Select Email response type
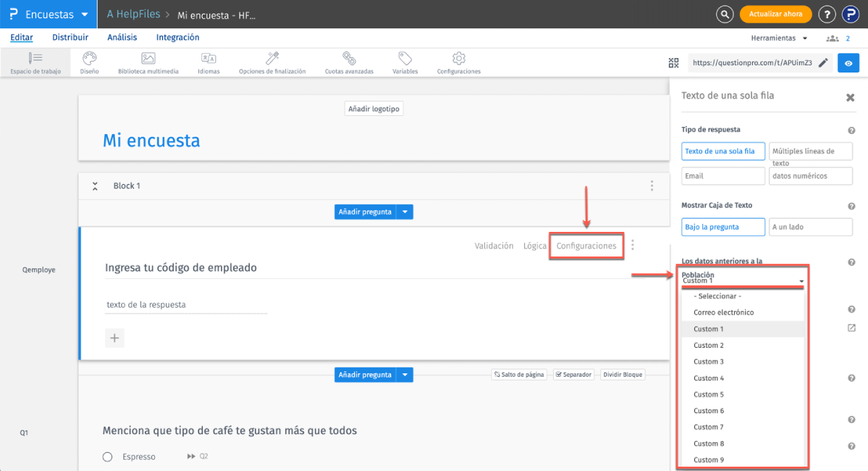Image resolution: width=868 pixels, height=471 pixels. point(723,175)
